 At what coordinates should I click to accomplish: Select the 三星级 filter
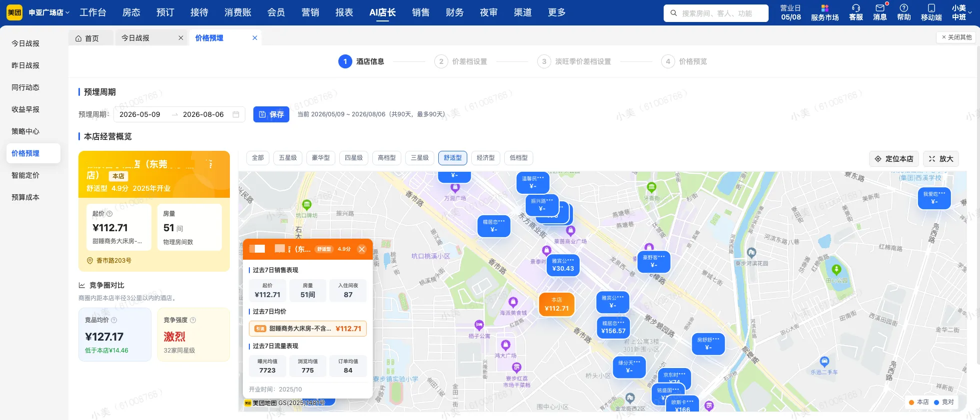click(420, 158)
